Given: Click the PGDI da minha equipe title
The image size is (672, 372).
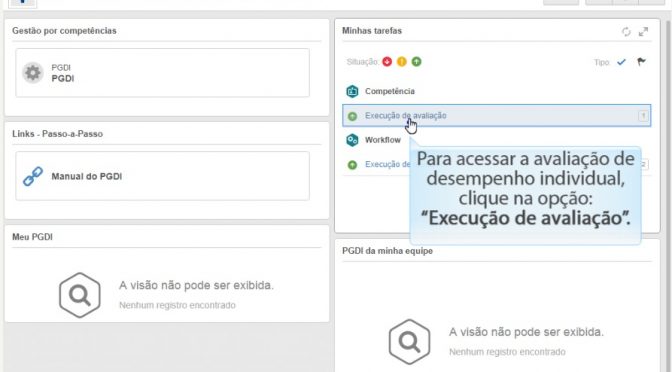Looking at the screenshot, I should (387, 251).
